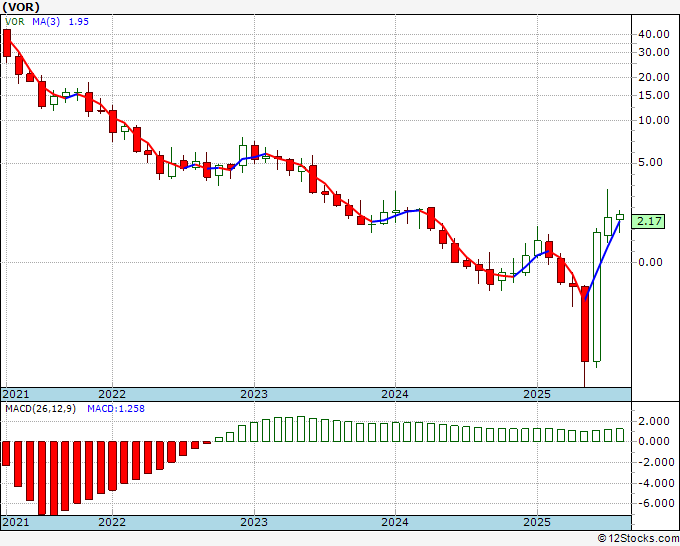Click the 30.00 price axis label
This screenshot has width=680, height=546.
tap(654, 52)
